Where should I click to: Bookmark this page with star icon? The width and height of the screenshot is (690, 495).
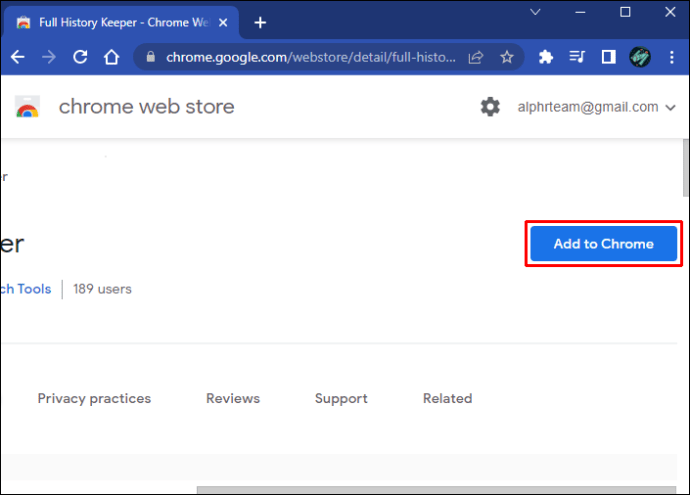point(507,57)
